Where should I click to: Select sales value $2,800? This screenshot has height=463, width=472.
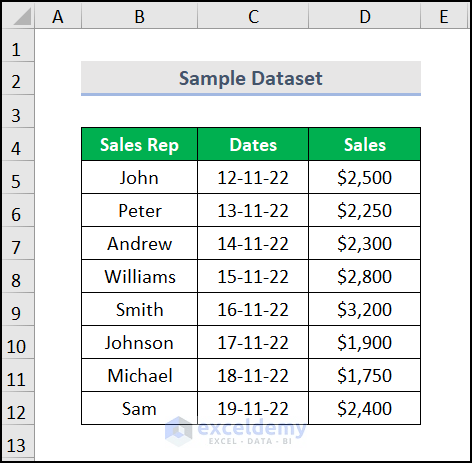365,276
